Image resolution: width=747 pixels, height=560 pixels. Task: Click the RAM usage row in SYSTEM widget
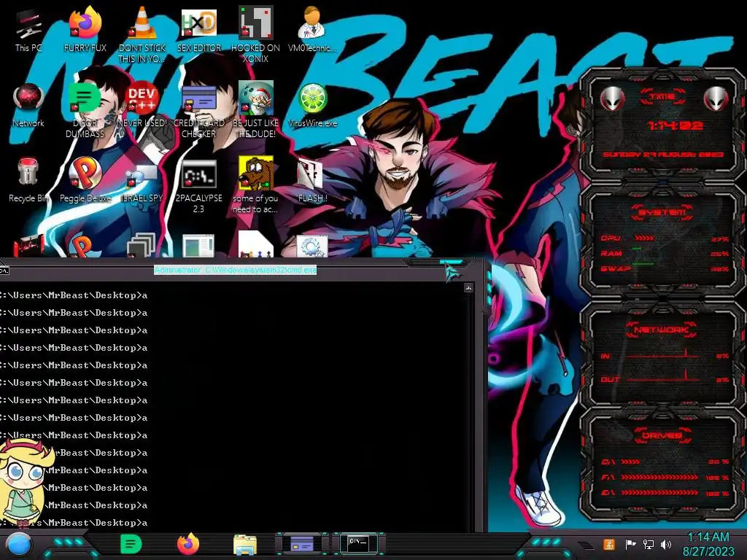coord(665,253)
